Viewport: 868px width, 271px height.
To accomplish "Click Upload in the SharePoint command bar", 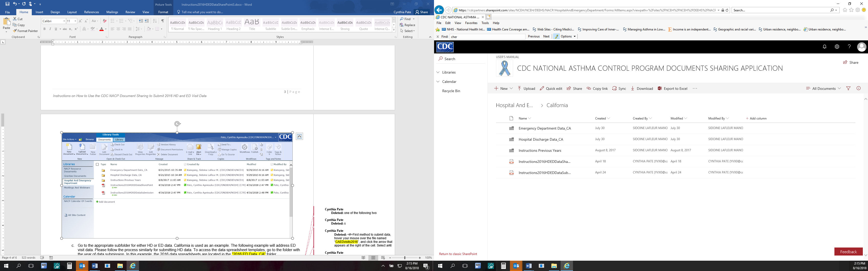I will (x=526, y=89).
